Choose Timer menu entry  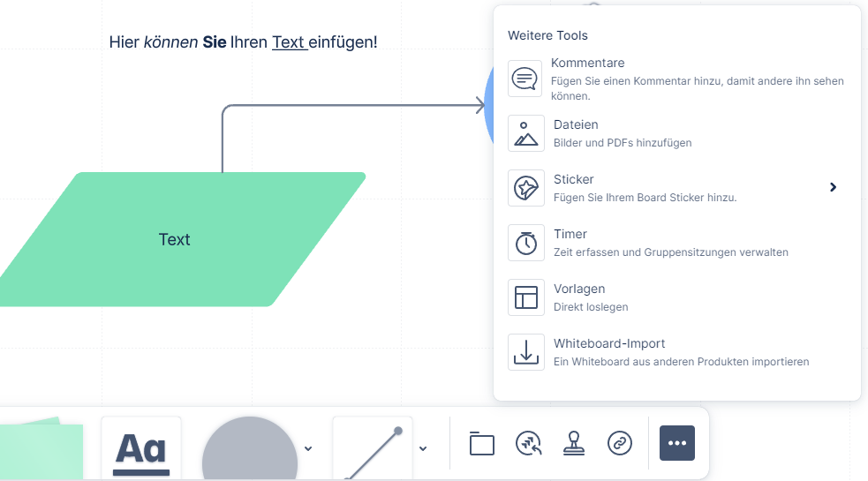point(676,243)
